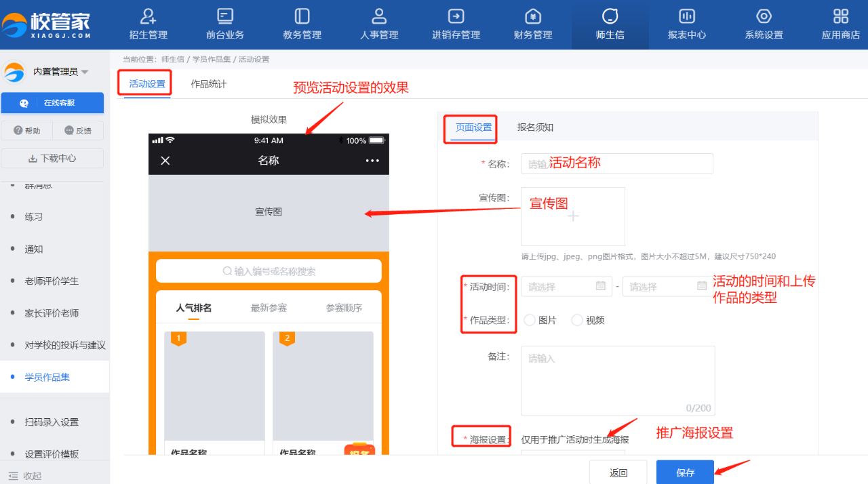Select 图片 radio button for 作品类型

(x=530, y=320)
